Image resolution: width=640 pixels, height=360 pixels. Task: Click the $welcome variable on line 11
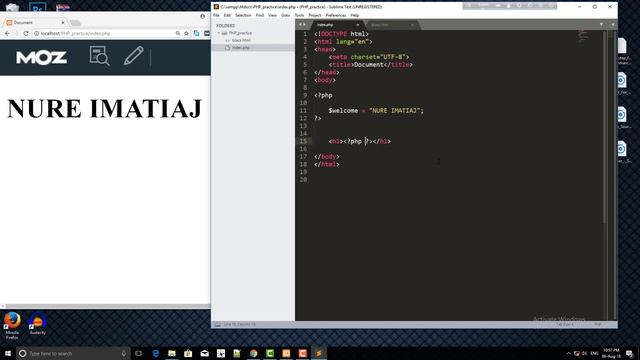coord(343,111)
